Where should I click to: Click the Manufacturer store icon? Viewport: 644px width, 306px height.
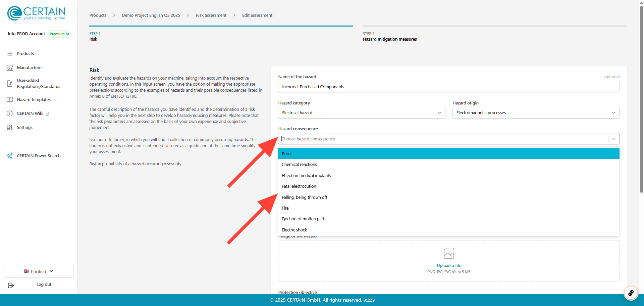coord(10,68)
